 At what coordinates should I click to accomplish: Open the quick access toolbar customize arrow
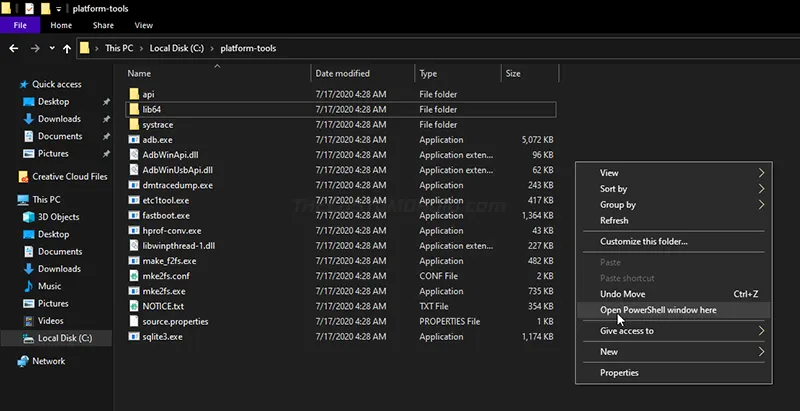59,9
